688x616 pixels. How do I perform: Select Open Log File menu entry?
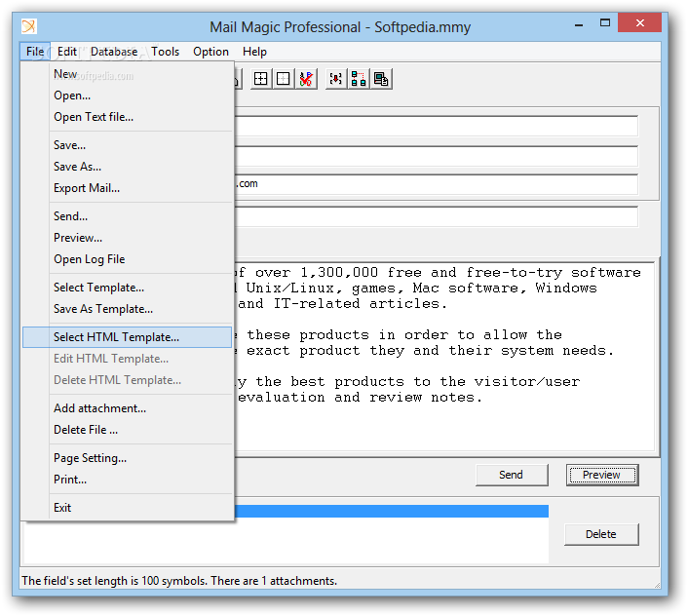(128, 259)
